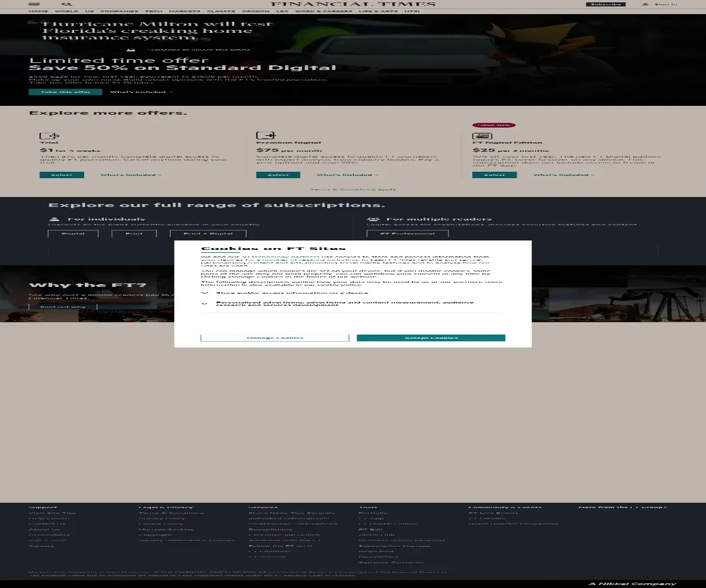
Task: Open footer Terms & Conditions link
Action: [172, 513]
